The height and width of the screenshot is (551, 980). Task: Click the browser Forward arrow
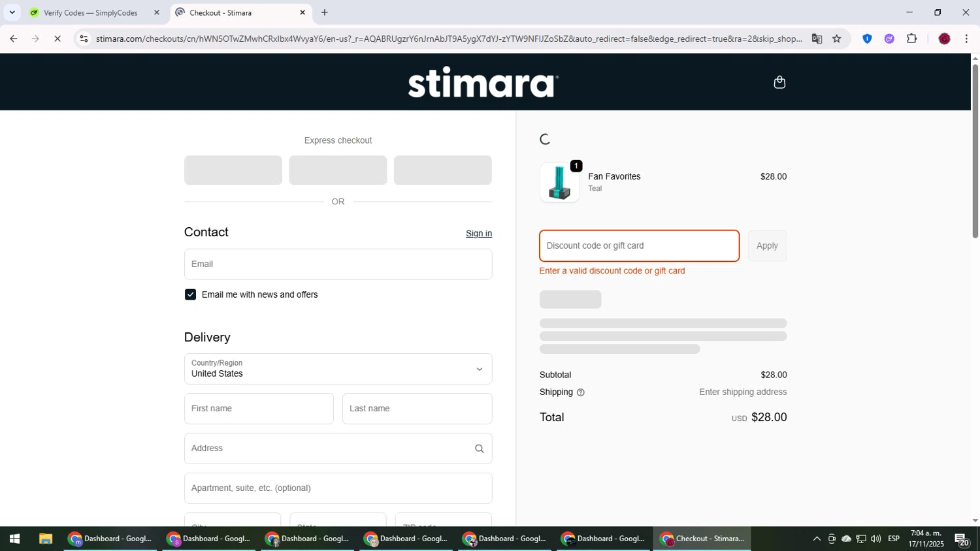pos(35,39)
